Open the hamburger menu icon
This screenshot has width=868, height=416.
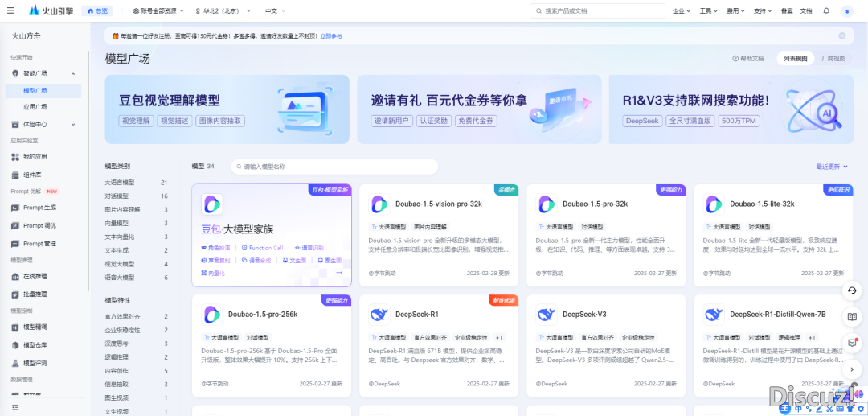pyautogui.click(x=11, y=10)
